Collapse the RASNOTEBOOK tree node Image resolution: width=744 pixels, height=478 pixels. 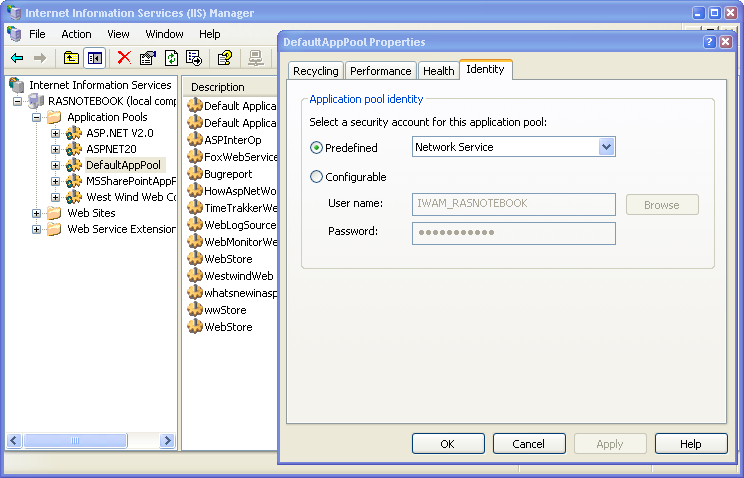17,101
